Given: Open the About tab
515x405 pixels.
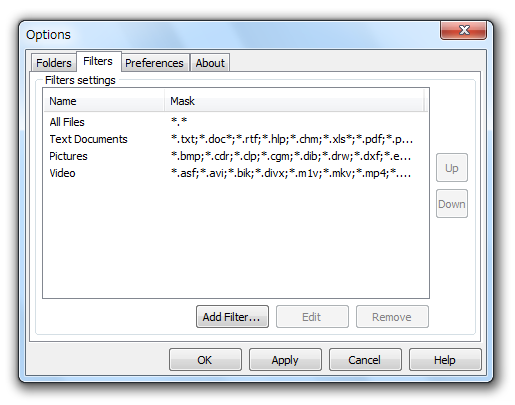Looking at the screenshot, I should (210, 63).
